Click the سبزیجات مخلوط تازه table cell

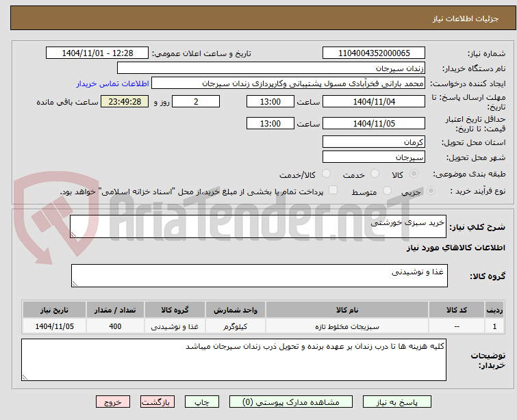click(347, 326)
